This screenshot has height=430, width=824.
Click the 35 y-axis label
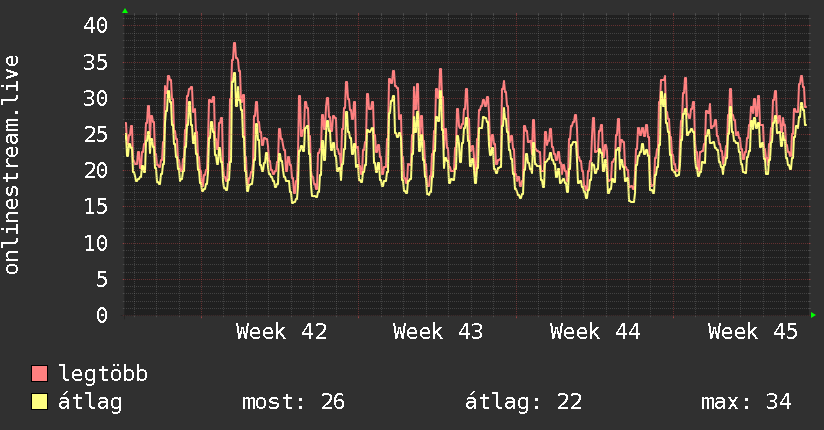pos(96,63)
